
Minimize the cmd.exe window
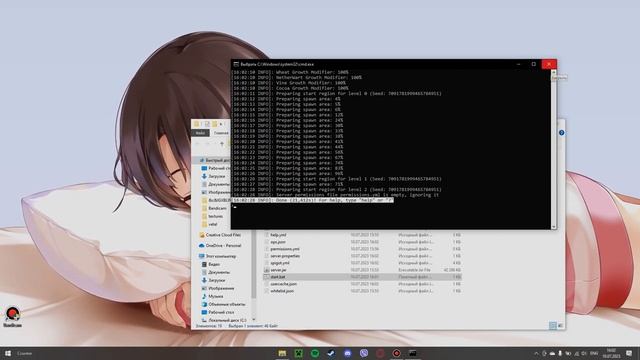click(518, 64)
